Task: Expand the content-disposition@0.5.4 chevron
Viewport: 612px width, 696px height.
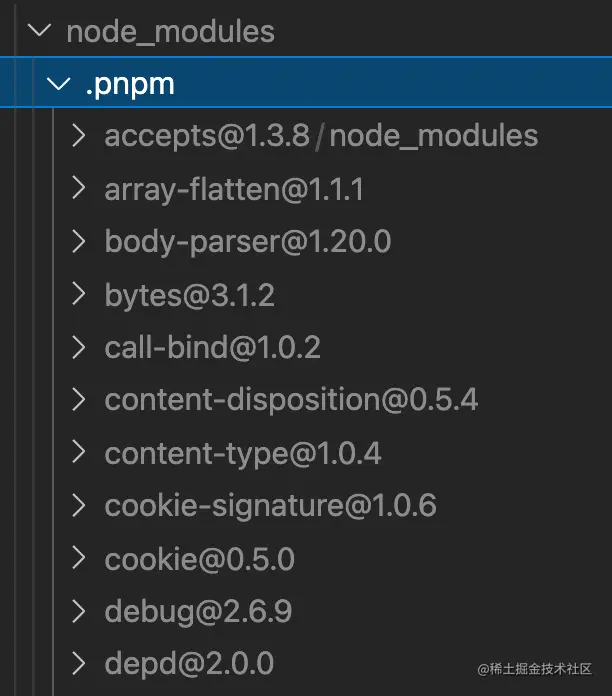Action: [x=79, y=399]
